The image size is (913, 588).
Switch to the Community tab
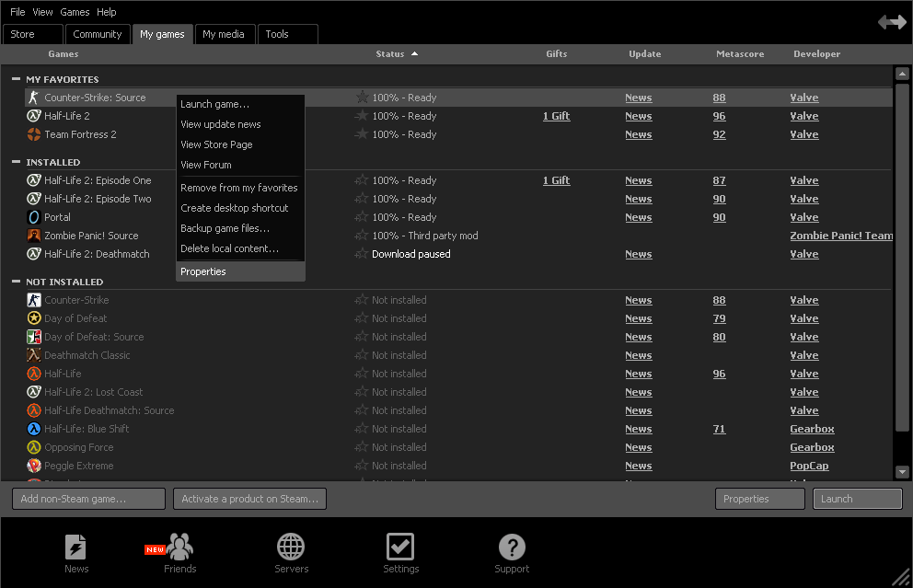[98, 34]
